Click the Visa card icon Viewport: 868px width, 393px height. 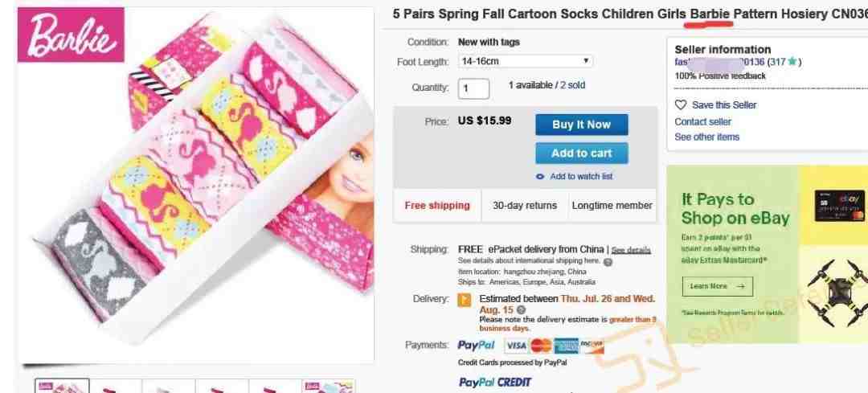[515, 346]
